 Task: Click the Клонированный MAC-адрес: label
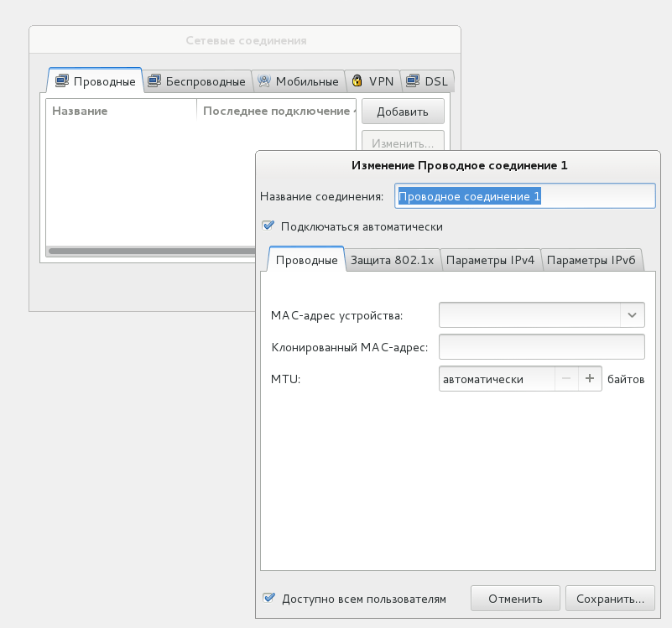pyautogui.click(x=349, y=347)
